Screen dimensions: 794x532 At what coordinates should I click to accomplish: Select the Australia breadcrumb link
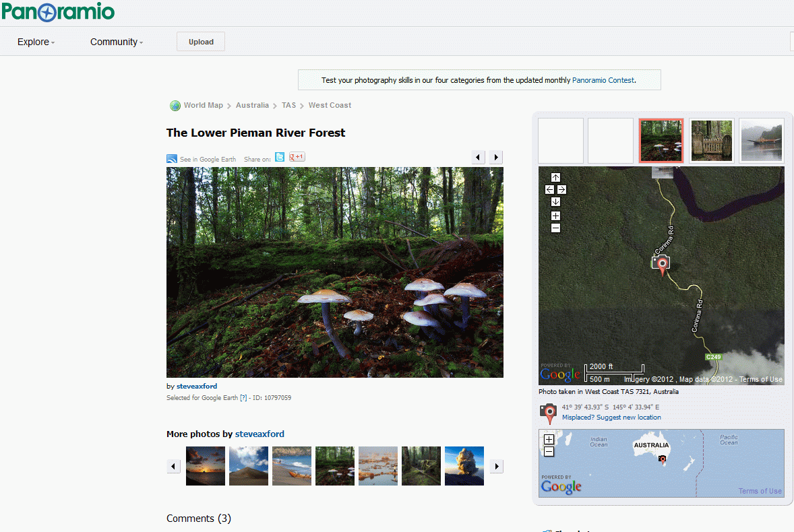[x=252, y=105]
